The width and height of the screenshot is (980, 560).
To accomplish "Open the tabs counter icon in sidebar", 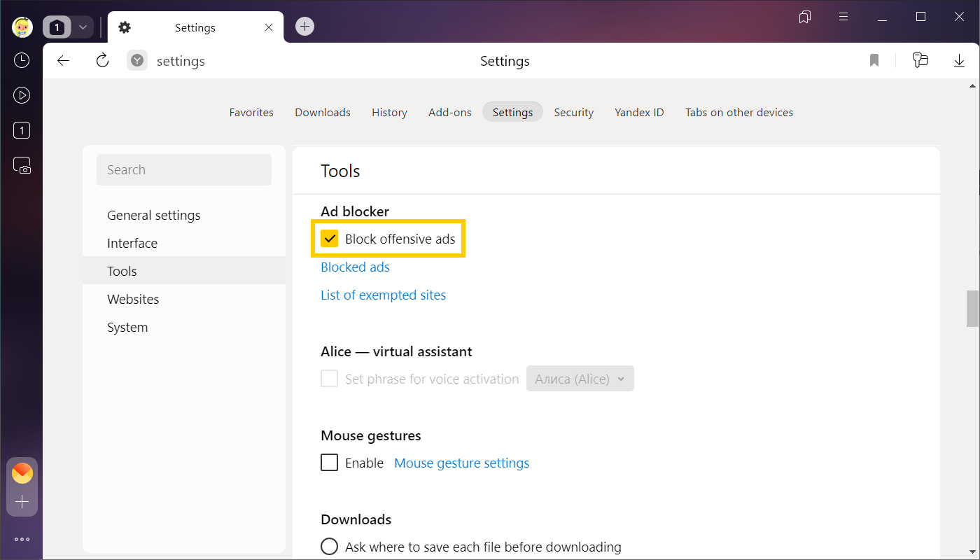I will point(22,130).
